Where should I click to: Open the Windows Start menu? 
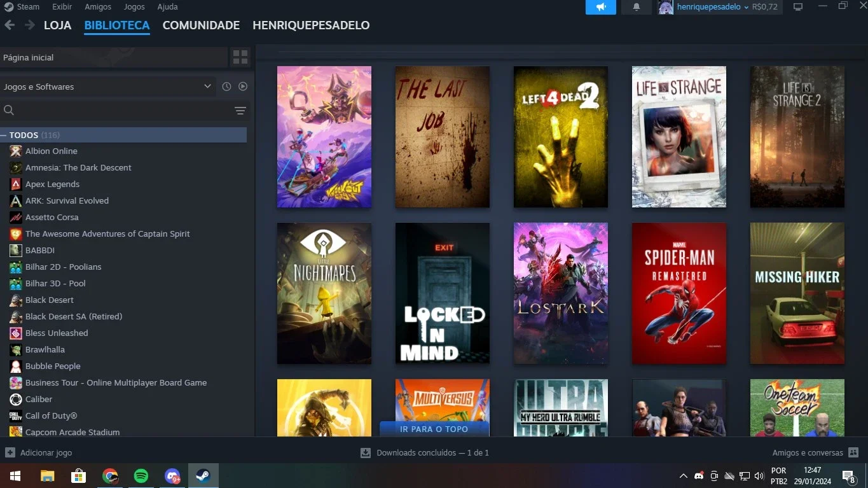point(15,476)
